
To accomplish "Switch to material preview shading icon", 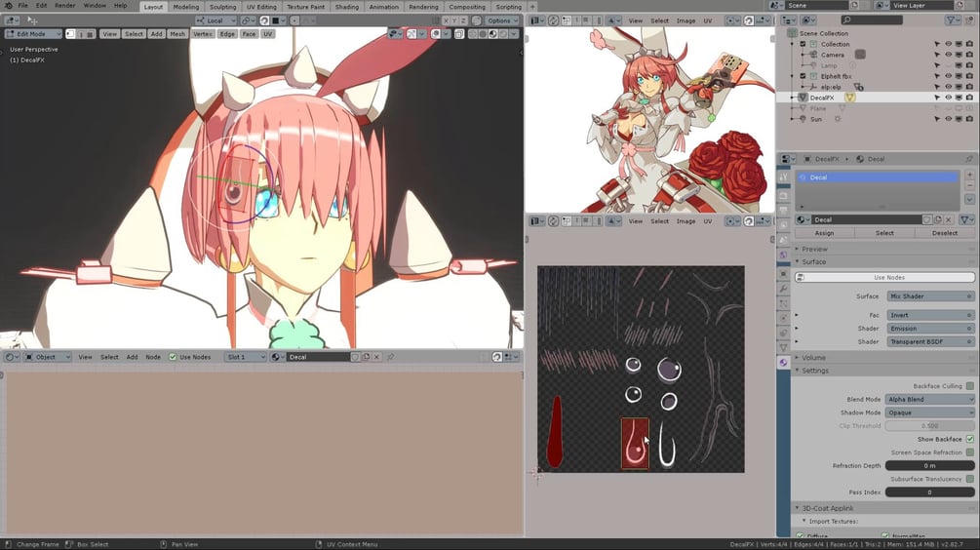I will point(492,34).
